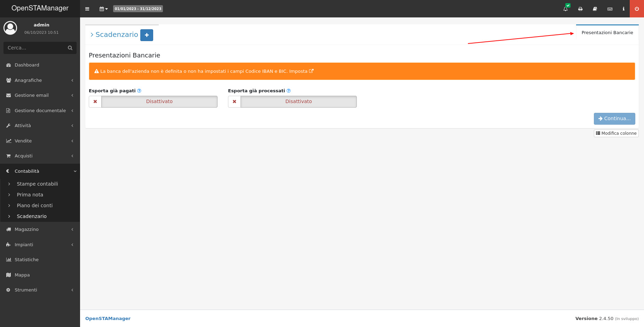This screenshot has height=327, width=644.
Task: Select the Presentazioni Bancarie tab
Action: point(607,32)
